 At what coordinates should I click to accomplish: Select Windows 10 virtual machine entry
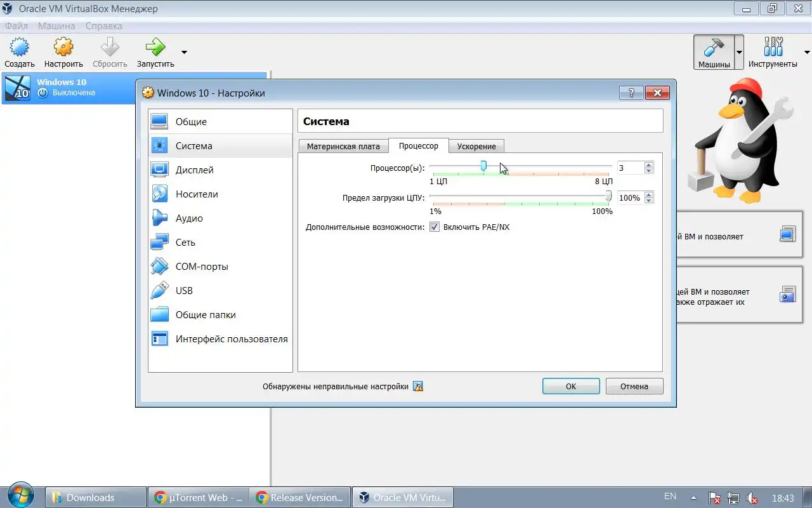tap(134, 87)
